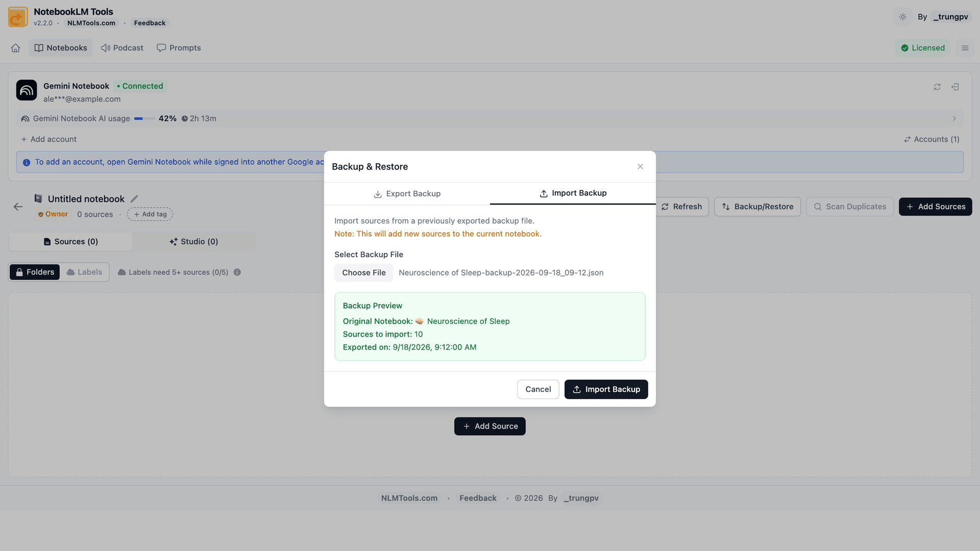Expand the Gemini Notebook AI usage chevron
The image size is (980, 551).
(x=954, y=119)
